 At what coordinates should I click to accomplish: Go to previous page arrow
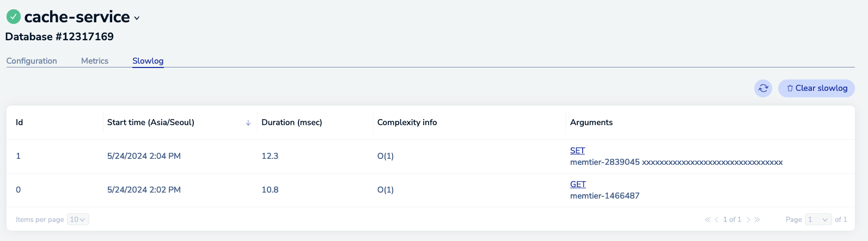click(x=717, y=220)
